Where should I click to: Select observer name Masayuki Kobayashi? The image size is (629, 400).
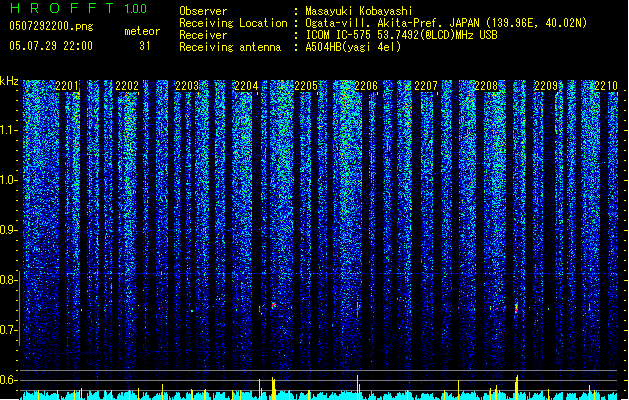[x=359, y=11]
